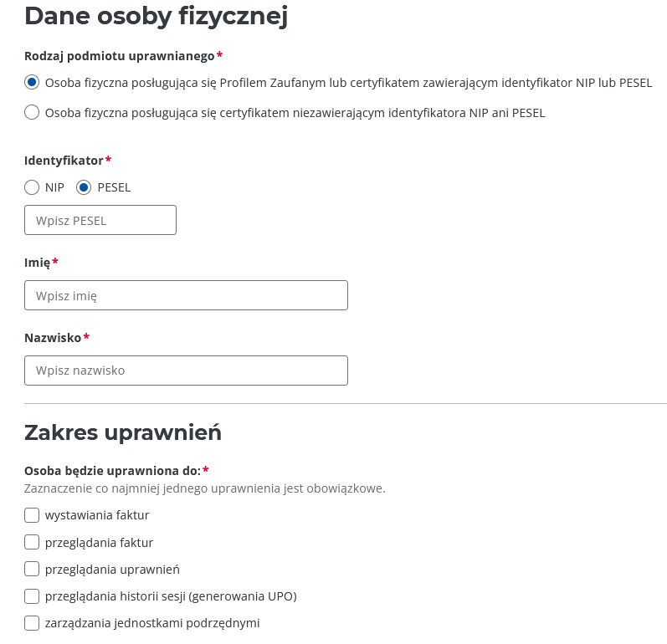Choose certificate without NIP or PESEL option
The height and width of the screenshot is (644, 667).
[x=32, y=112]
